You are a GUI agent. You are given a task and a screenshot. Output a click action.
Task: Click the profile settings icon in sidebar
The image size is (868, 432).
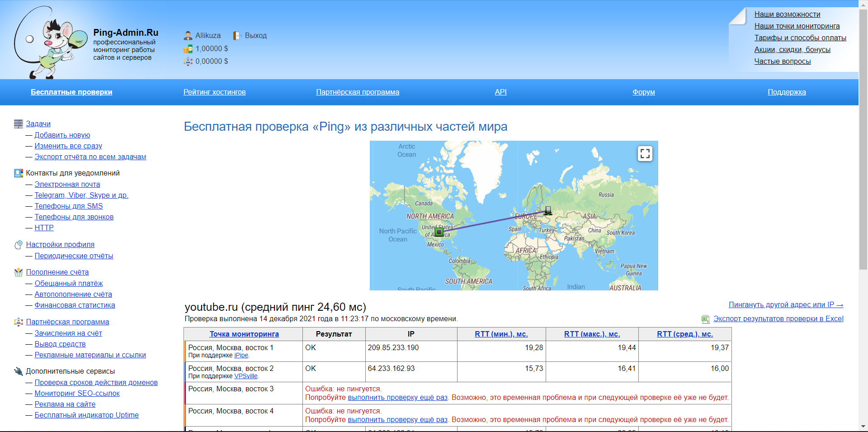(19, 245)
